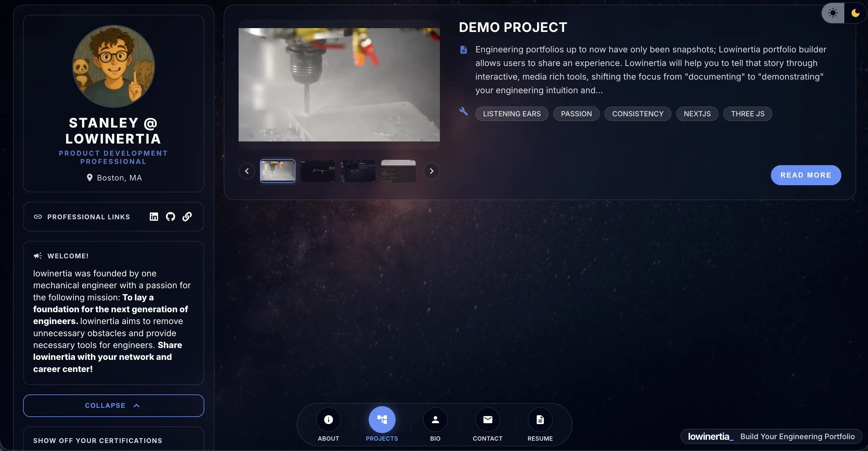Open the GitHub profile icon

pyautogui.click(x=171, y=217)
